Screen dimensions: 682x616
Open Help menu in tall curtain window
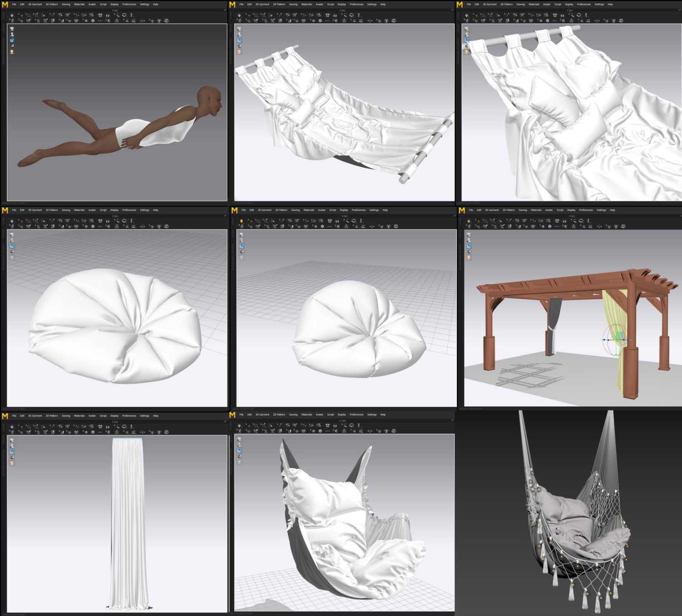tap(155, 416)
